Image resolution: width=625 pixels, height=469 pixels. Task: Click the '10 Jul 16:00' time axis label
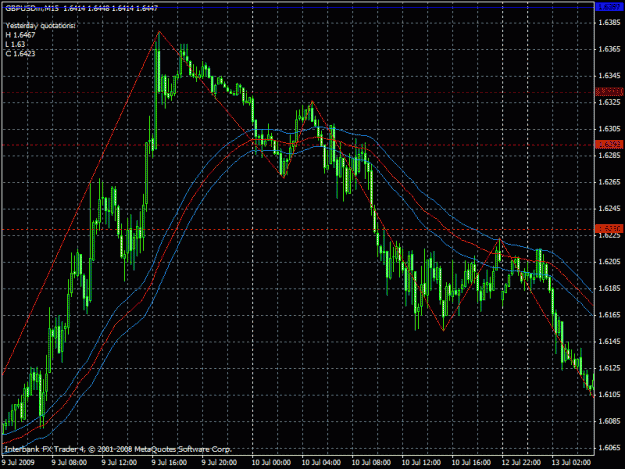(471, 463)
